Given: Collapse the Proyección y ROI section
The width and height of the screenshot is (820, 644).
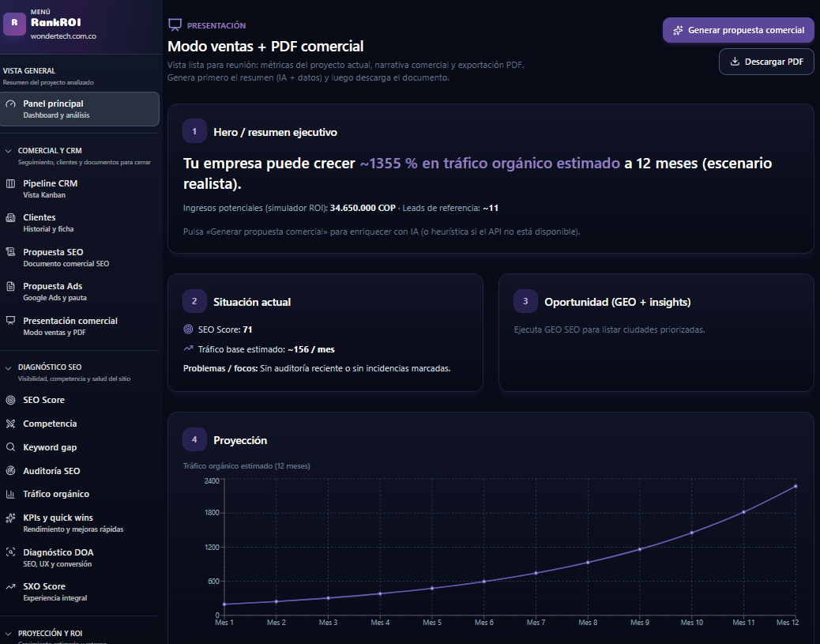Looking at the screenshot, I should (x=9, y=634).
